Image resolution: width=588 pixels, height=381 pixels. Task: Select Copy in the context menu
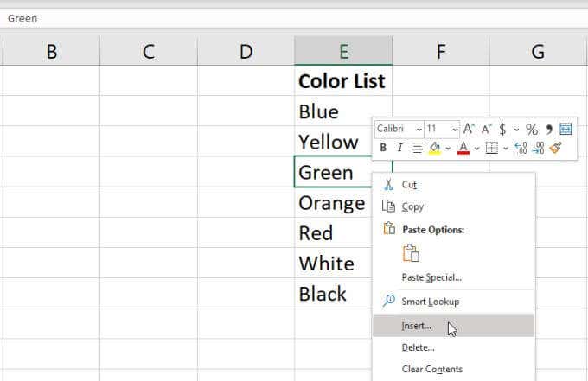(412, 206)
